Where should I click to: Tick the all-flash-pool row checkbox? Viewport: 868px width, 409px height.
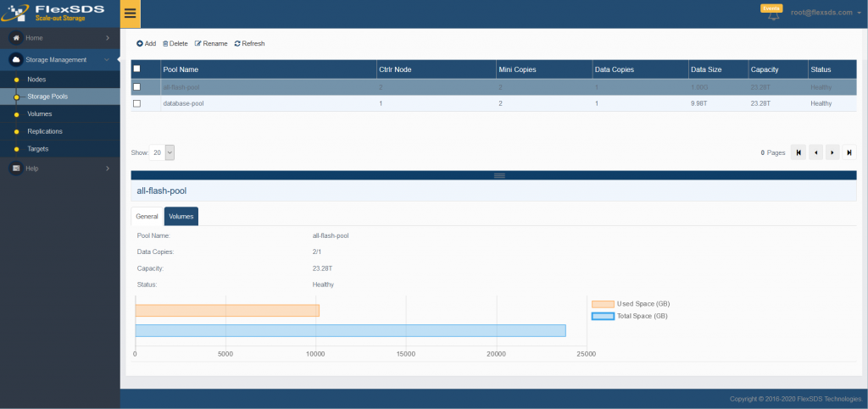coord(136,87)
